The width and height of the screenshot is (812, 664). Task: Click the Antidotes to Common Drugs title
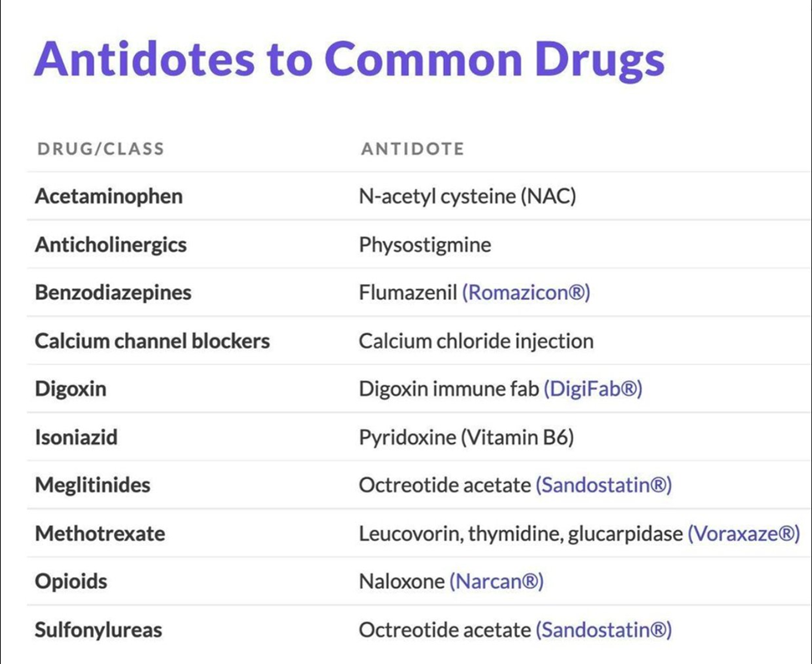point(350,59)
